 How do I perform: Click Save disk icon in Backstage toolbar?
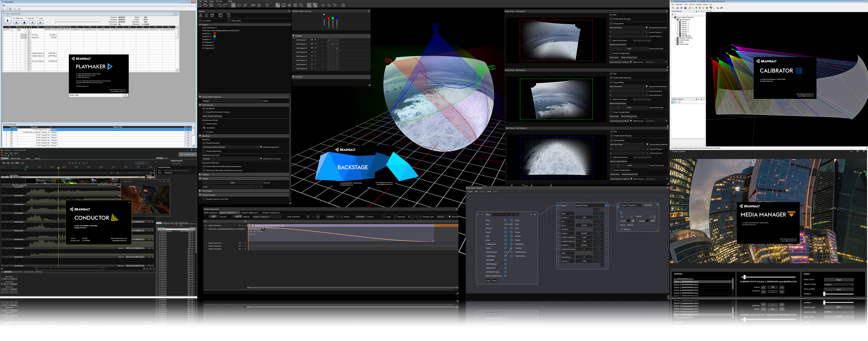coord(211,5)
